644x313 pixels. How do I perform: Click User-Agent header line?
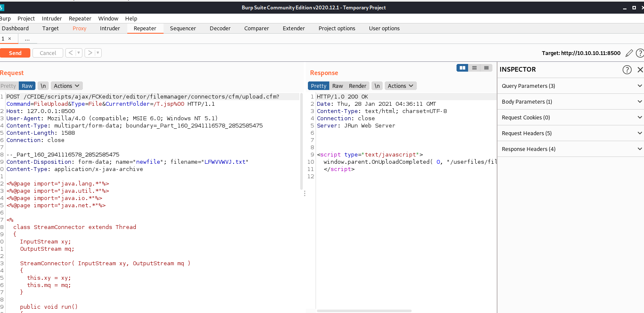coord(112,119)
